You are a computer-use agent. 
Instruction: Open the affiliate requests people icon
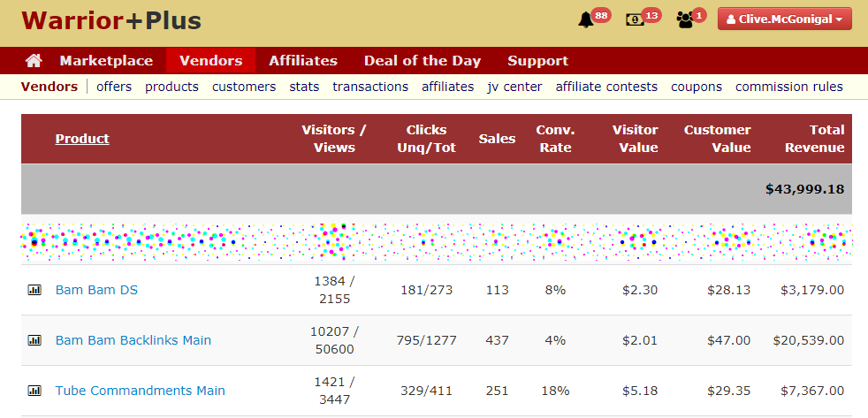tap(685, 20)
